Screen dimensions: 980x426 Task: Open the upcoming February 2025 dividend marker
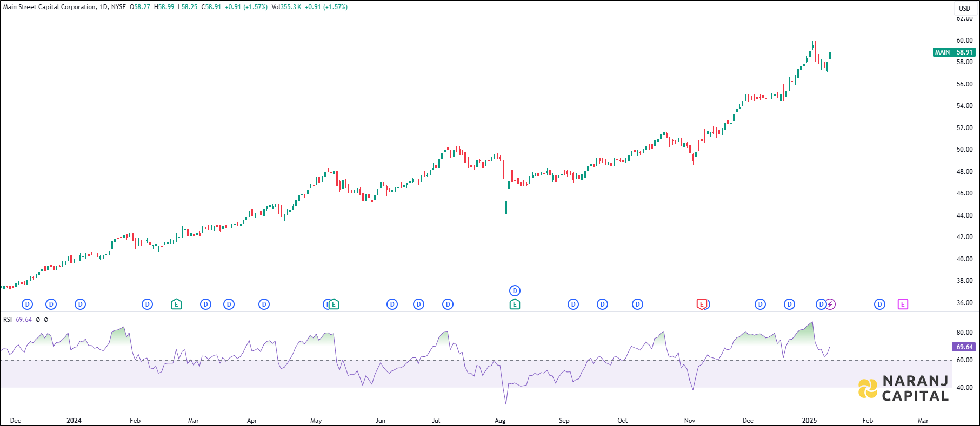[879, 305]
